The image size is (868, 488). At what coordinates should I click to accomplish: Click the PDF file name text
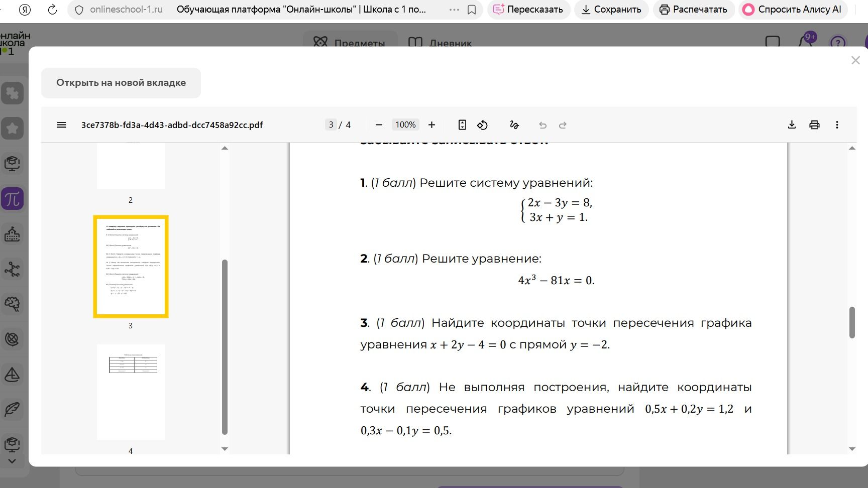point(172,125)
